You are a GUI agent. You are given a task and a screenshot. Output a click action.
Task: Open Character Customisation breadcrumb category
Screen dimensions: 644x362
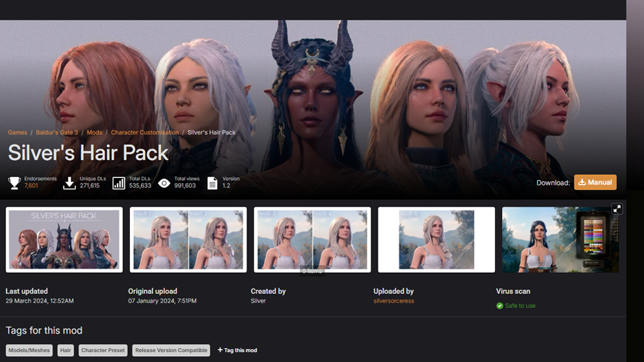[x=145, y=132]
